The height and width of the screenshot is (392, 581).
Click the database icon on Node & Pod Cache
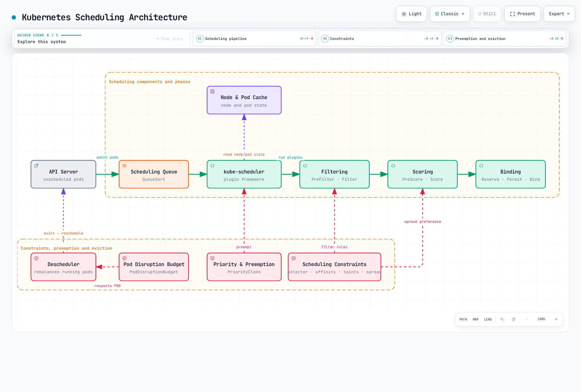[x=212, y=92]
